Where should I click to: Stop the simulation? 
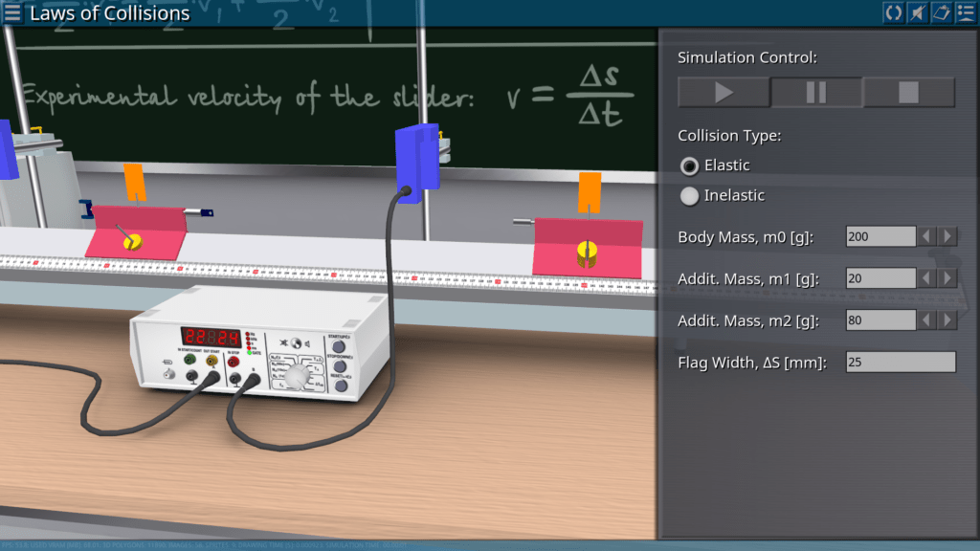coord(908,93)
